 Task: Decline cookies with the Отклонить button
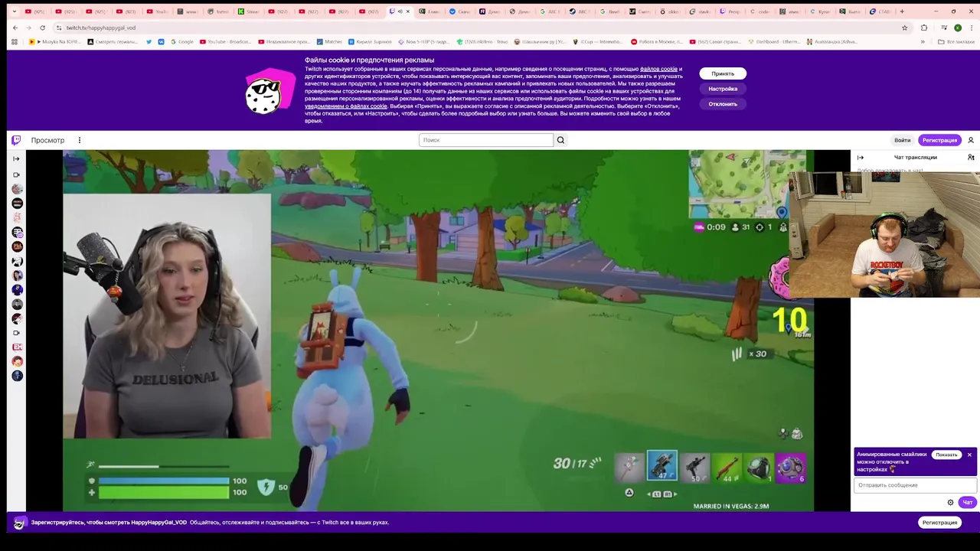[x=723, y=104]
